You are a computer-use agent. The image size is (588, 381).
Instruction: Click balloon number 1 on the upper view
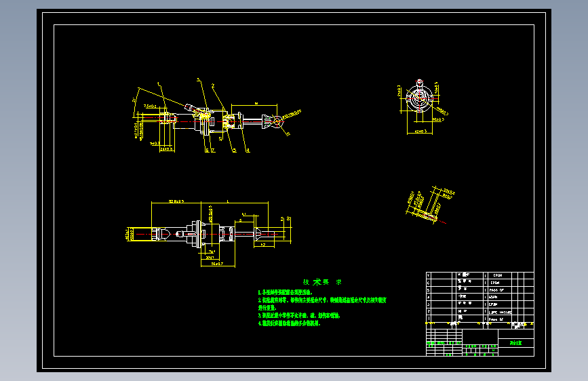[x=158, y=84]
